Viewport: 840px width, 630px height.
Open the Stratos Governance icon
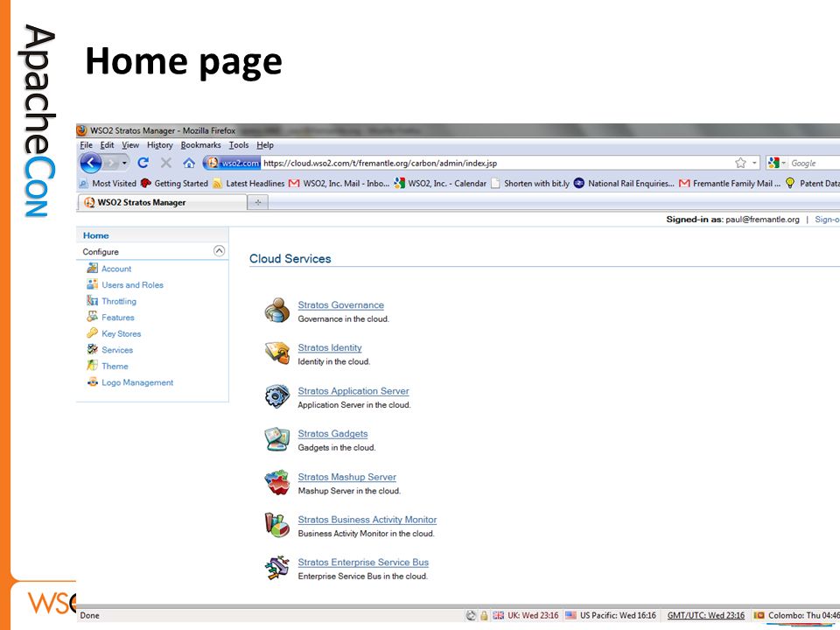point(277,310)
